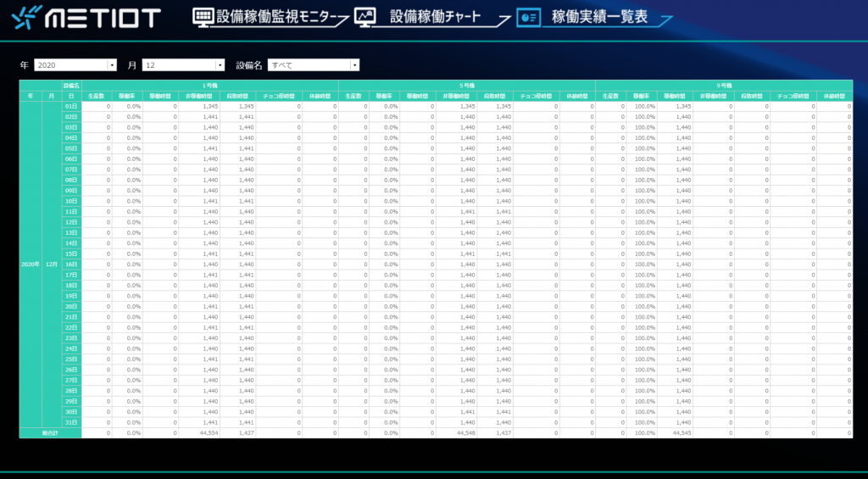Click the 9号機 group header
The height and width of the screenshot is (479, 868).
724,86
